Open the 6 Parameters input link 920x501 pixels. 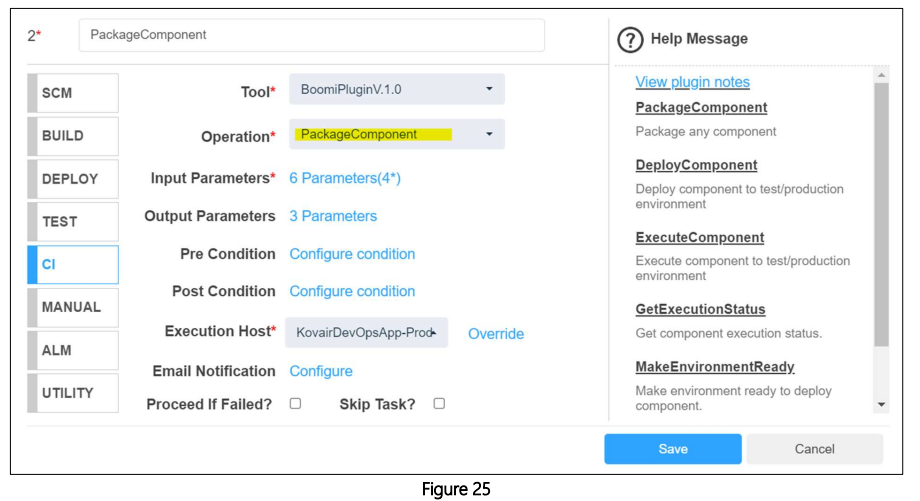(345, 178)
